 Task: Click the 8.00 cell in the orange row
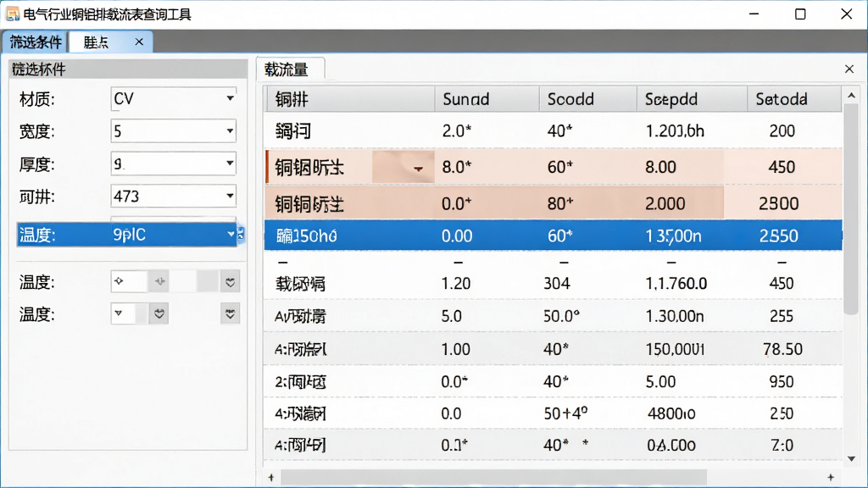660,167
